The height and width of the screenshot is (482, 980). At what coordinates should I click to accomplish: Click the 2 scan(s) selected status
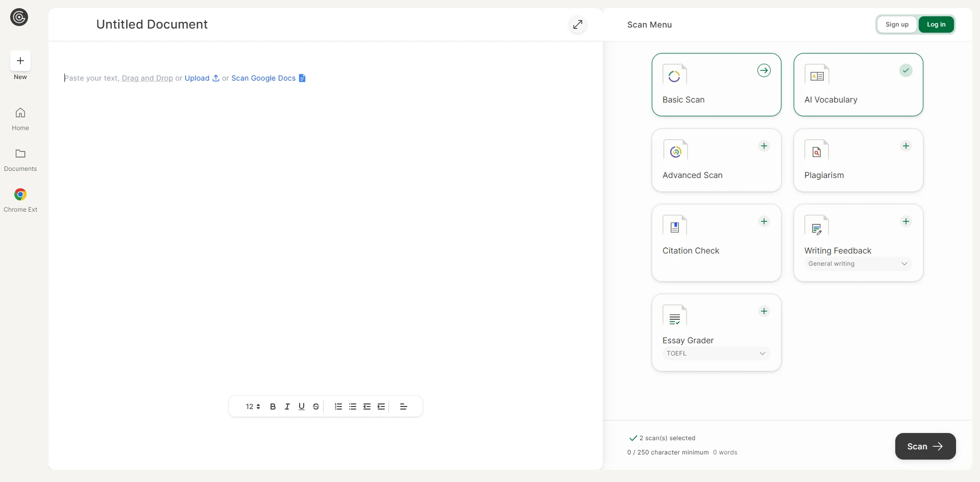pos(662,438)
